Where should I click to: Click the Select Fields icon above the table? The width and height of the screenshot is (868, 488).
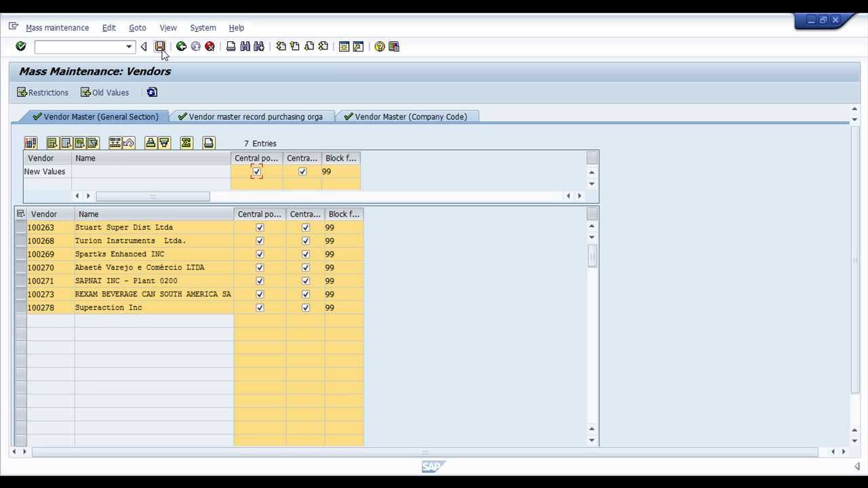pos(31,143)
